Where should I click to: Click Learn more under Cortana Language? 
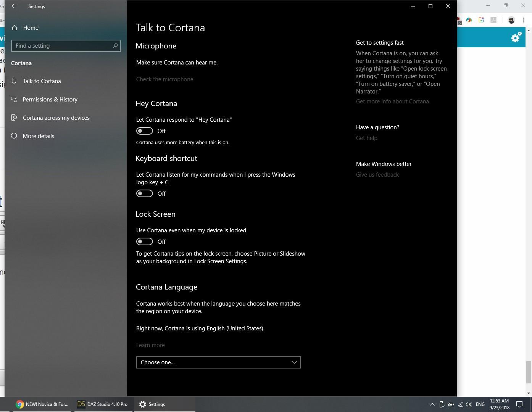(x=150, y=345)
